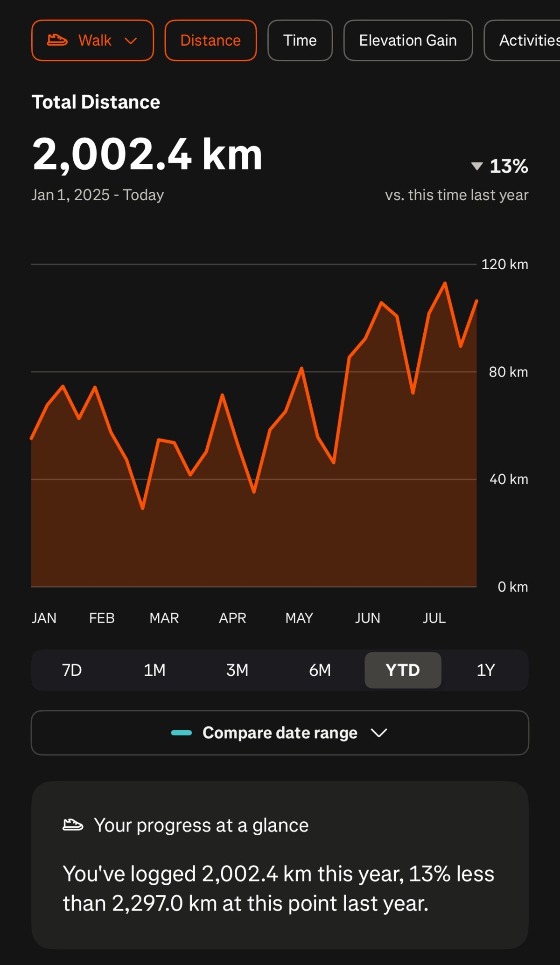Choose the 1M time range
This screenshot has height=965, width=560.
coord(154,670)
